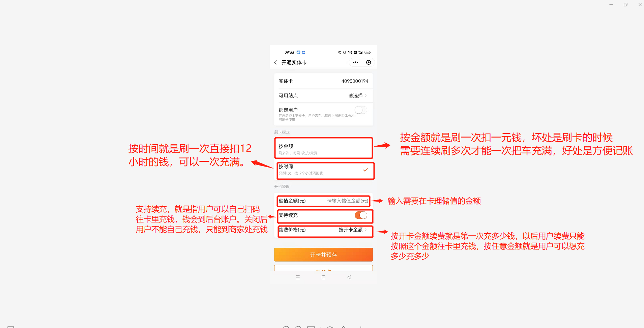Click the partially visible outlined button below 开卡并预存

coord(323,268)
